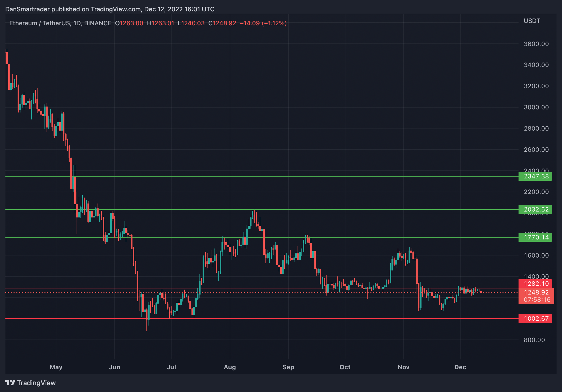This screenshot has width=562, height=392.
Task: Click the close value C1248.92
Action: [222, 23]
